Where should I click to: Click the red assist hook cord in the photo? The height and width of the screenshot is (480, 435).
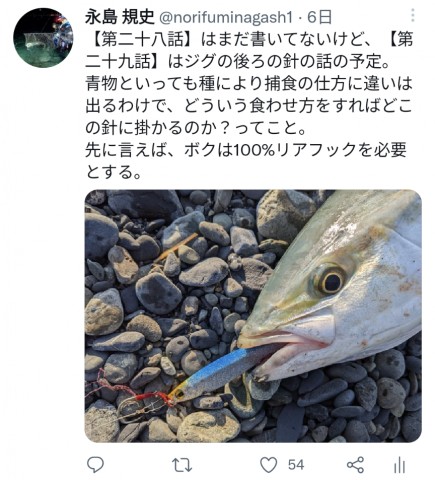click(x=135, y=393)
